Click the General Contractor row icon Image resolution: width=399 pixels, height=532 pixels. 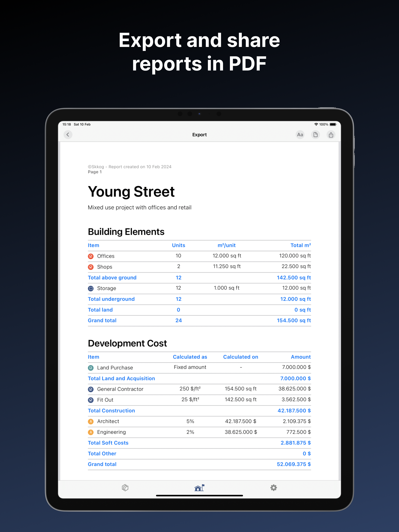point(91,389)
